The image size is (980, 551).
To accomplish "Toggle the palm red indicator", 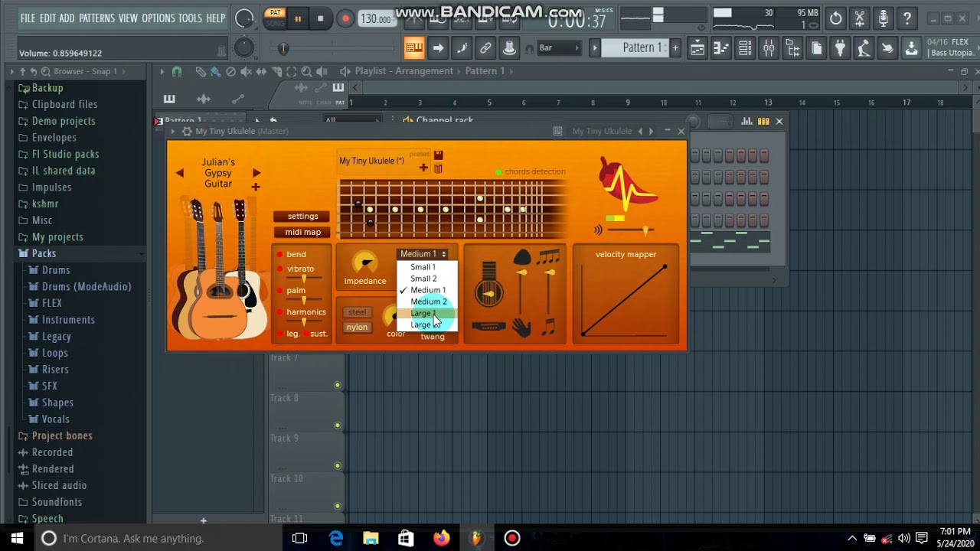I will coord(279,291).
